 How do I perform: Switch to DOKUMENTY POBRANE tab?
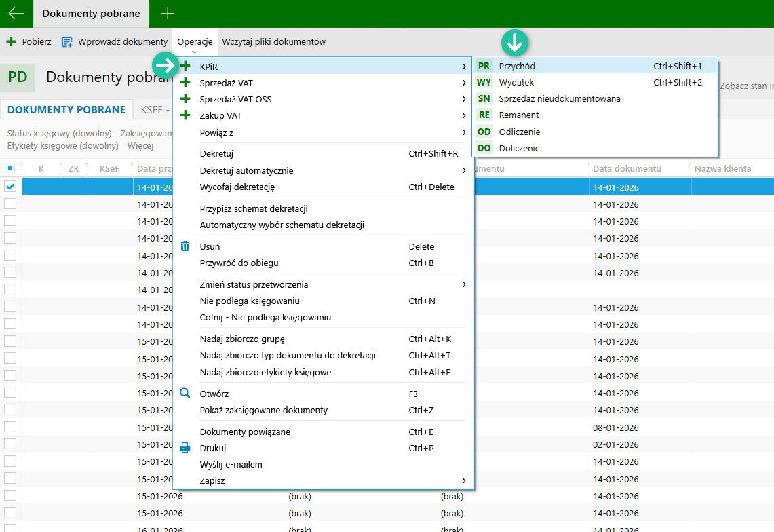click(x=66, y=110)
